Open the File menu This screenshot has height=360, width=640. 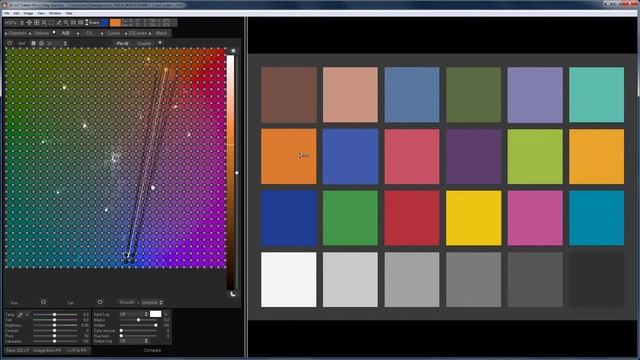click(x=7, y=13)
